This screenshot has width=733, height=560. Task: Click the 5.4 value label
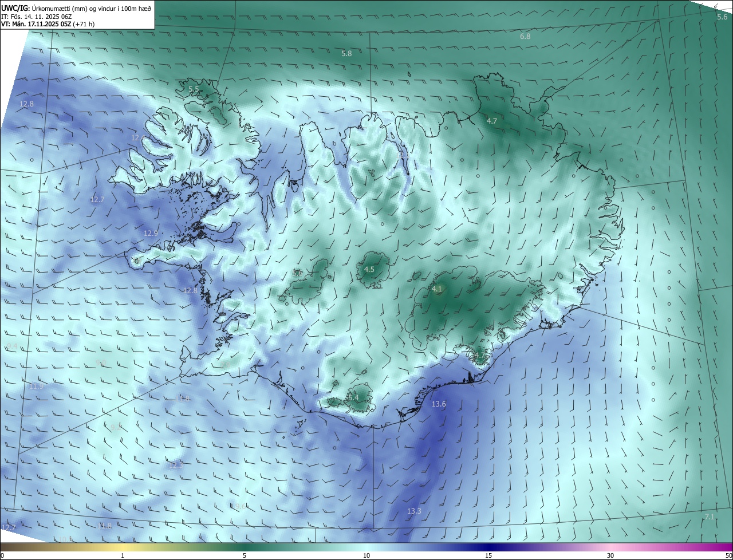tap(353, 398)
